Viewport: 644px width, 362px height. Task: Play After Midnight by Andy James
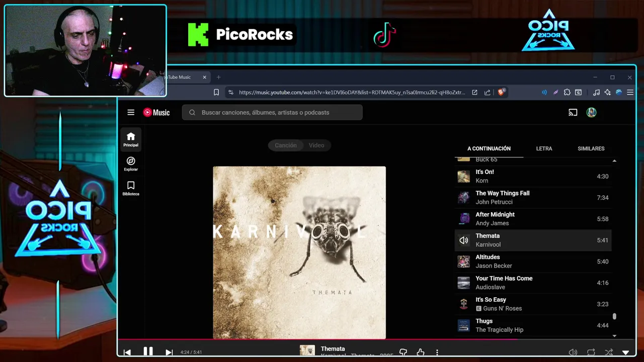point(533,219)
